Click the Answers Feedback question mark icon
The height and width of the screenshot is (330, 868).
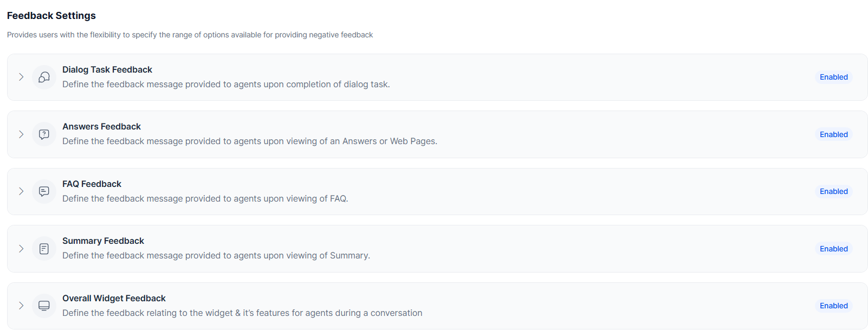[x=44, y=134]
